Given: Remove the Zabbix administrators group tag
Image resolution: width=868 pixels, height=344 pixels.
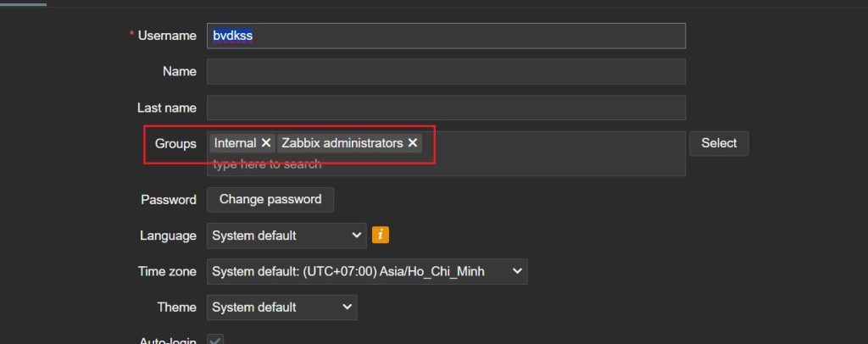Looking at the screenshot, I should [x=413, y=143].
